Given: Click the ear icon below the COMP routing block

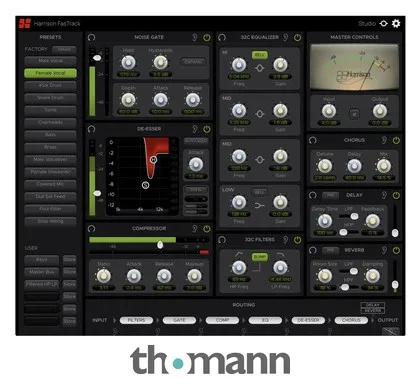Looking at the screenshot, I should [201, 331].
